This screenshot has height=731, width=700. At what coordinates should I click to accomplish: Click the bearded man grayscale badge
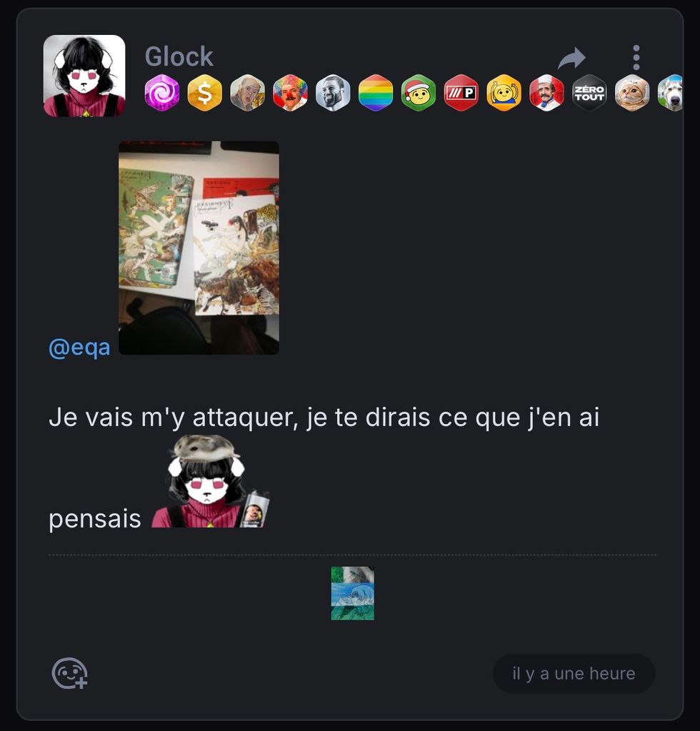(333, 93)
